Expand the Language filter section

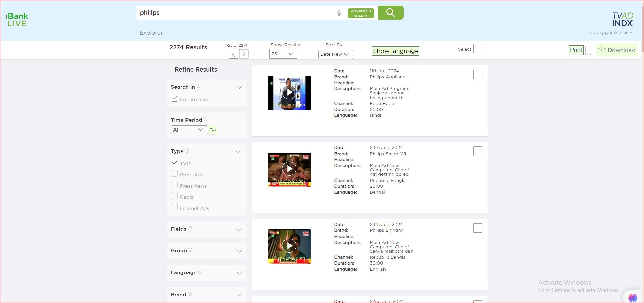239,273
